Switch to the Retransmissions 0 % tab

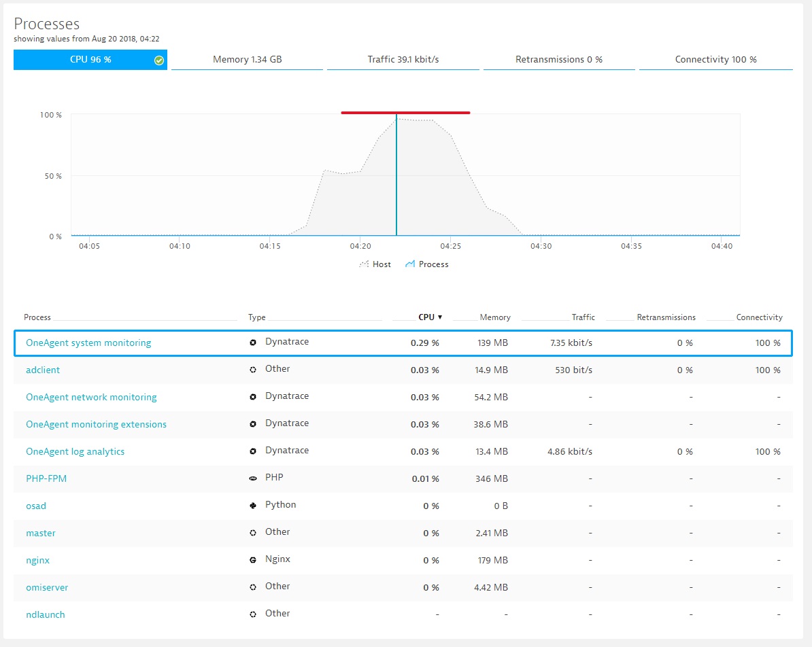[x=558, y=60]
